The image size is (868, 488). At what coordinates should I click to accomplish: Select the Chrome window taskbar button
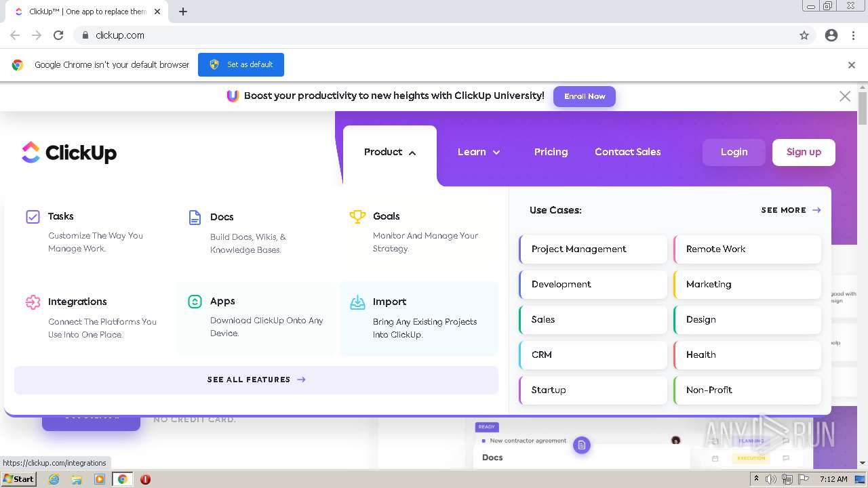coord(122,479)
